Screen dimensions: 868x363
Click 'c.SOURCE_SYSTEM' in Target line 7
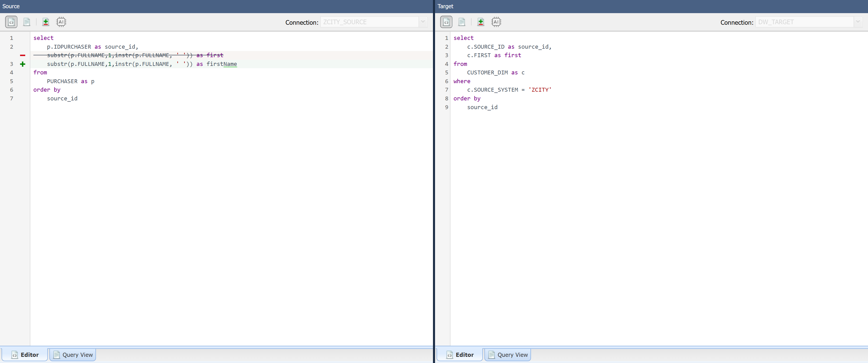493,90
